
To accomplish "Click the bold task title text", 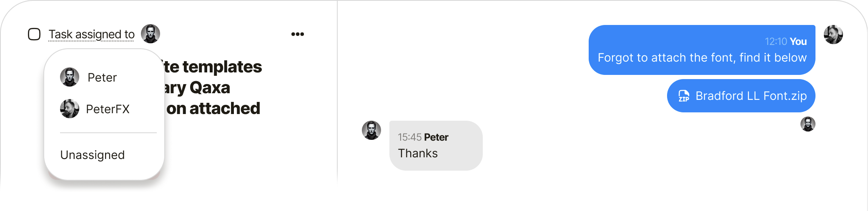I will click(213, 87).
